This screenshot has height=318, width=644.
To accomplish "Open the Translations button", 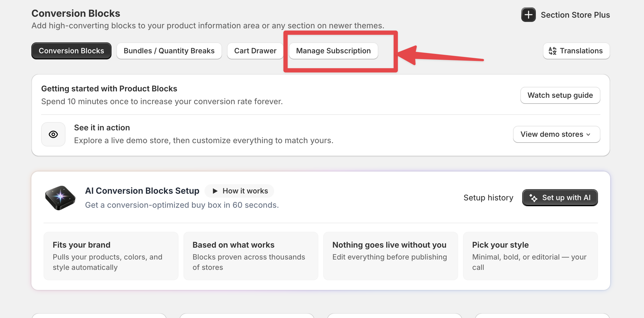I will tap(576, 51).
